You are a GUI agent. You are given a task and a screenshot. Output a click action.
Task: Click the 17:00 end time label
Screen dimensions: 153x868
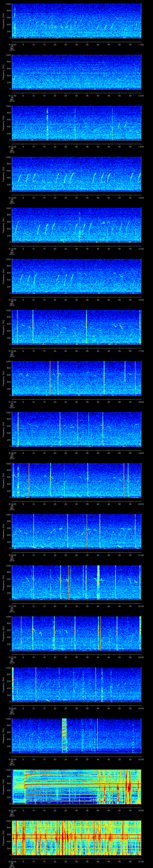tap(141, 351)
